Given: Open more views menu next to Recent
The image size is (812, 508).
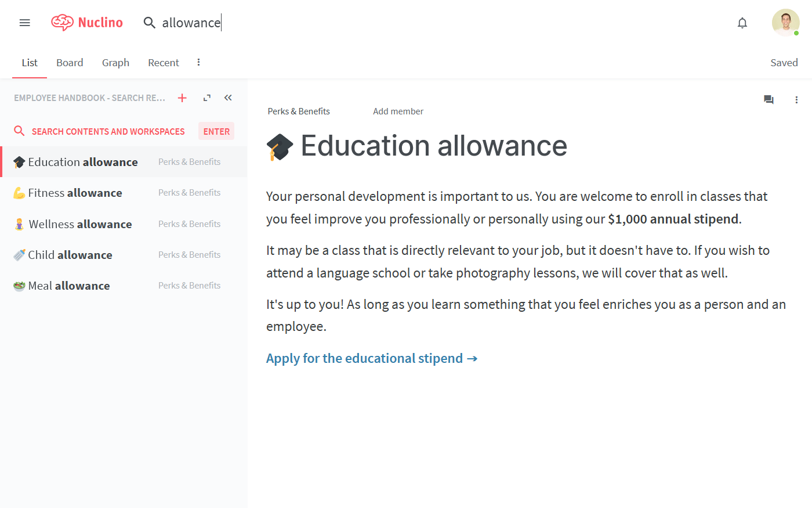Looking at the screenshot, I should [198, 62].
